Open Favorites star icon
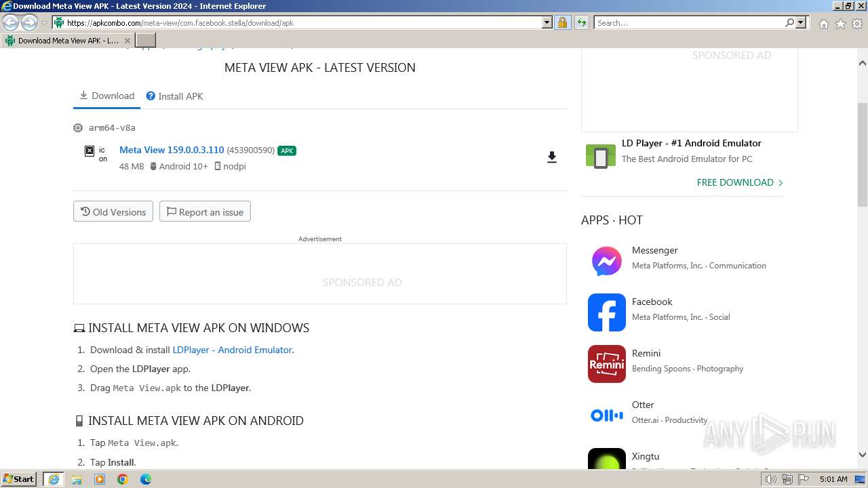Image resolution: width=868 pixels, height=488 pixels. point(840,24)
